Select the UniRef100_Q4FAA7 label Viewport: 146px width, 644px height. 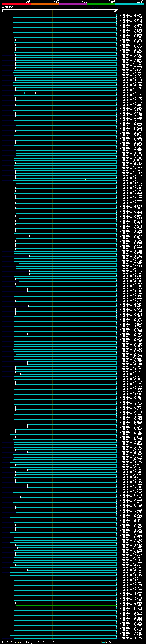tap(131, 32)
